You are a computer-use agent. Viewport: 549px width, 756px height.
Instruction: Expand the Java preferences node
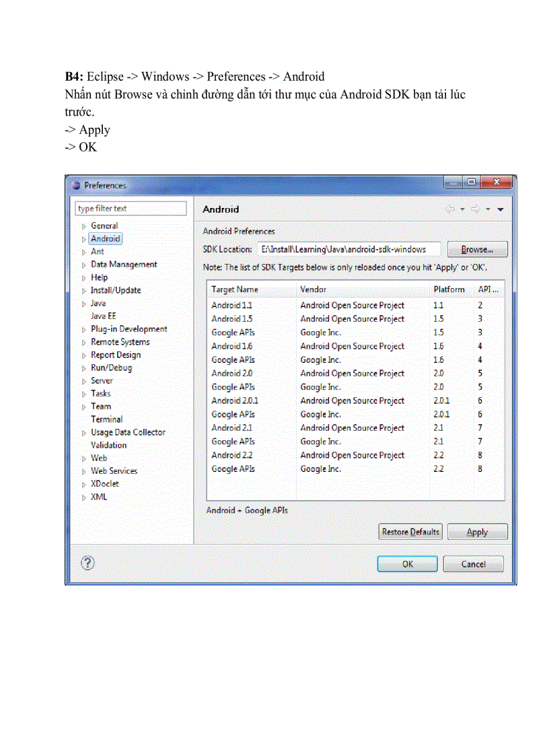coord(84,304)
